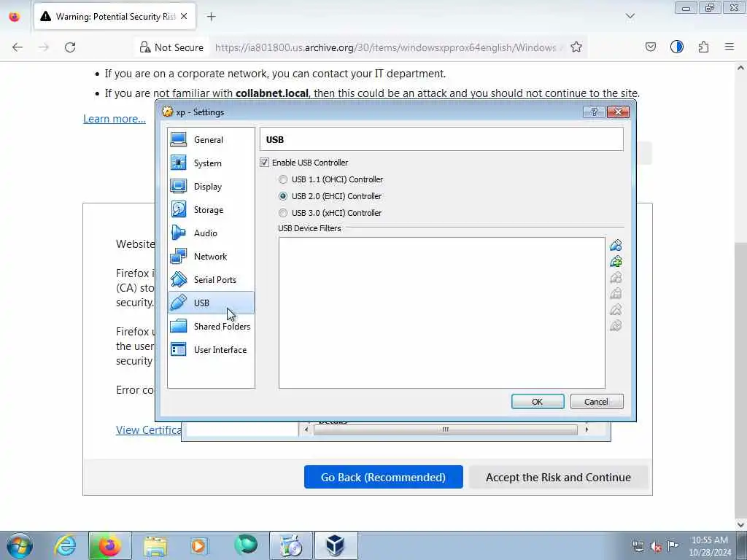The width and height of the screenshot is (747, 560).
Task: Reload the Firefox page
Action: [70, 47]
